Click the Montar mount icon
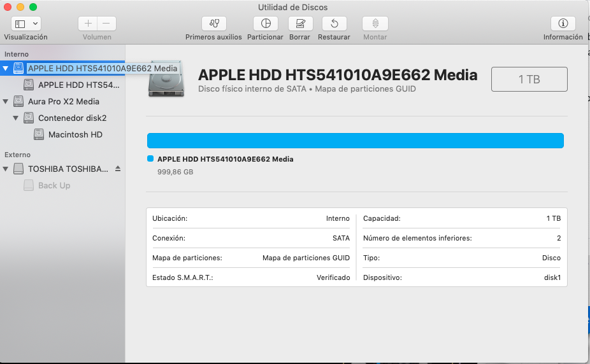590x364 pixels. (x=375, y=24)
